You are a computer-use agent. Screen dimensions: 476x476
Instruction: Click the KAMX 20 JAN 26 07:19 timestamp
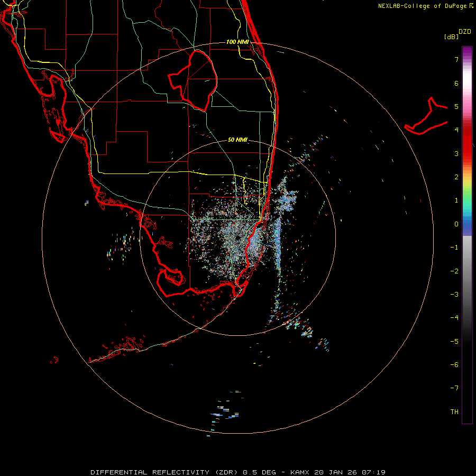coord(338,472)
